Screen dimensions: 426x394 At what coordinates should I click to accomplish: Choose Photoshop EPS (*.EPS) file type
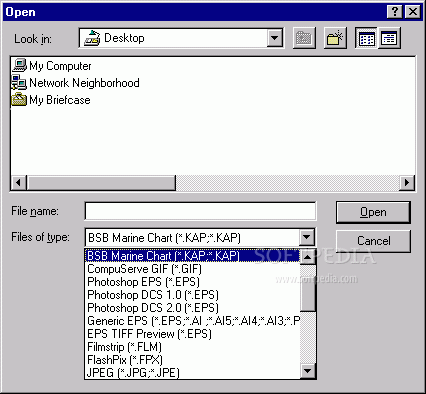coord(193,282)
